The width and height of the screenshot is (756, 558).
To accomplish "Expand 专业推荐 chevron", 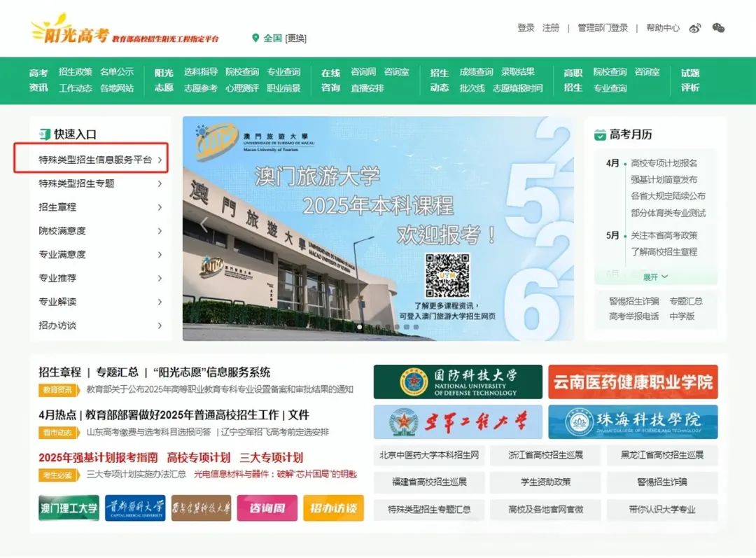I will (160, 278).
